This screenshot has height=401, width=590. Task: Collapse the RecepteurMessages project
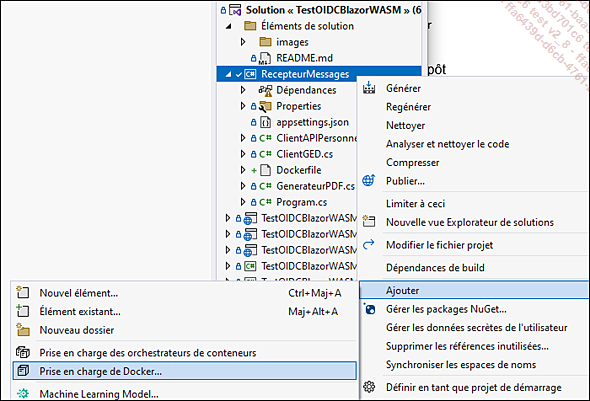(x=228, y=74)
